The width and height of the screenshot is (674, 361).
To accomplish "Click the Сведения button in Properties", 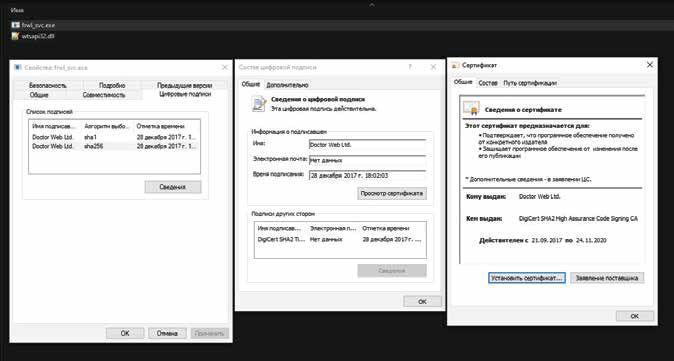I will 173,187.
